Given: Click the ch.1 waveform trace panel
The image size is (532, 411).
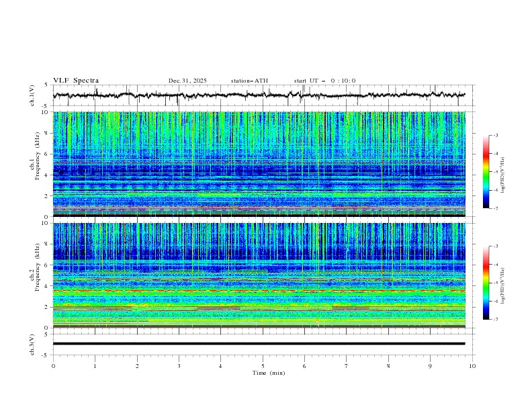Looking at the screenshot, I should [264, 95].
